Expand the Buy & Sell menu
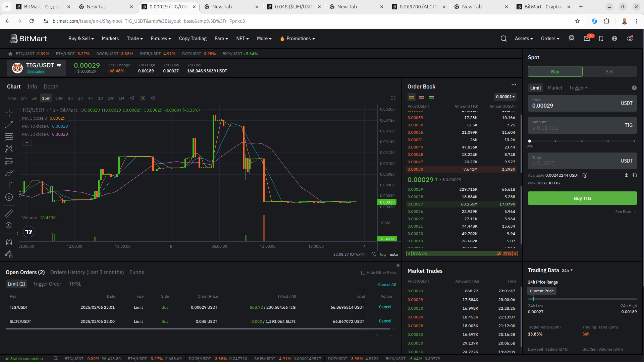The image size is (644, 362). pyautogui.click(x=81, y=39)
